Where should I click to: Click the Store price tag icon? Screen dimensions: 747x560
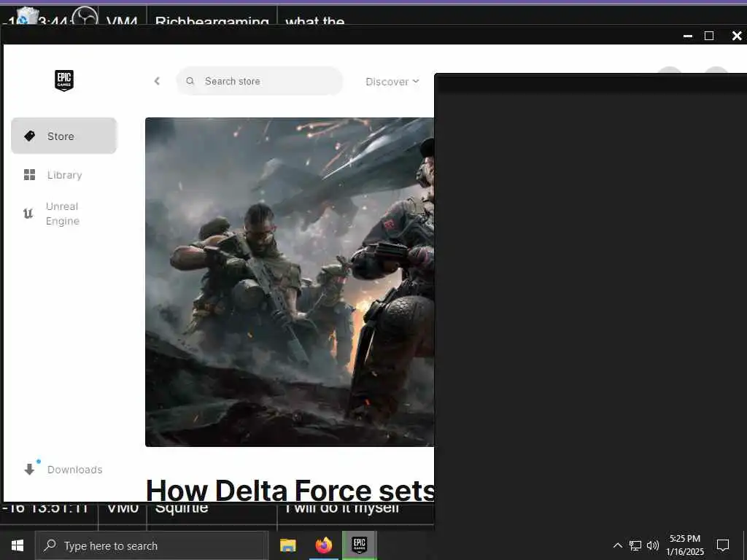pyautogui.click(x=29, y=136)
